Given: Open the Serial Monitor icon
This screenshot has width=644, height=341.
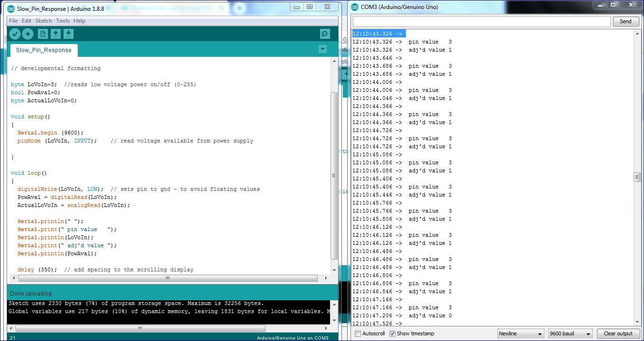Looking at the screenshot, I should [324, 34].
